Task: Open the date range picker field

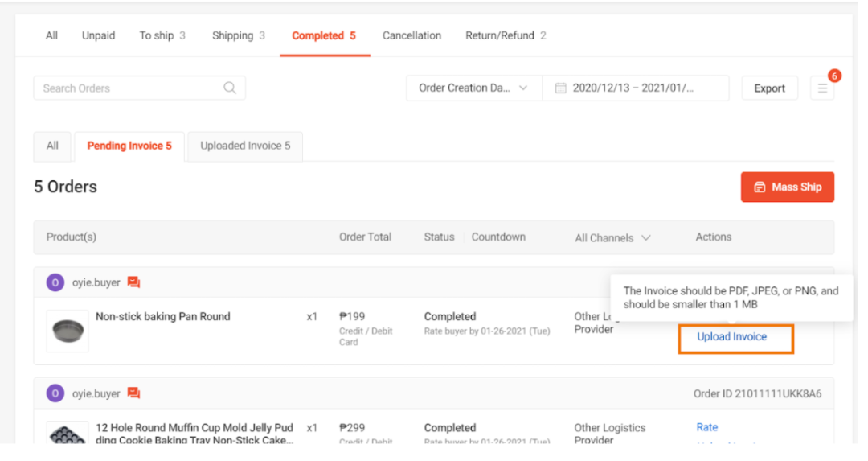Action: (636, 88)
